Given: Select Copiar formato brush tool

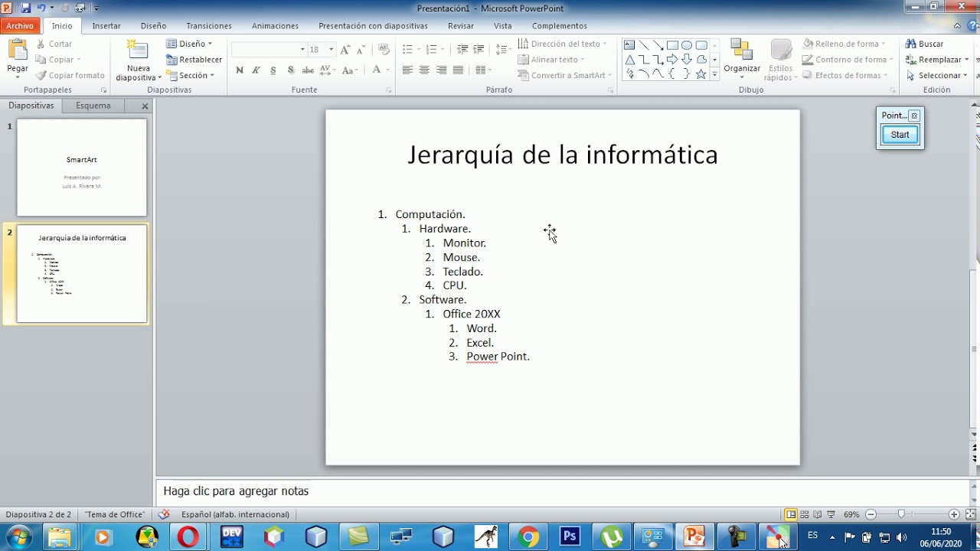Looking at the screenshot, I should (70, 75).
